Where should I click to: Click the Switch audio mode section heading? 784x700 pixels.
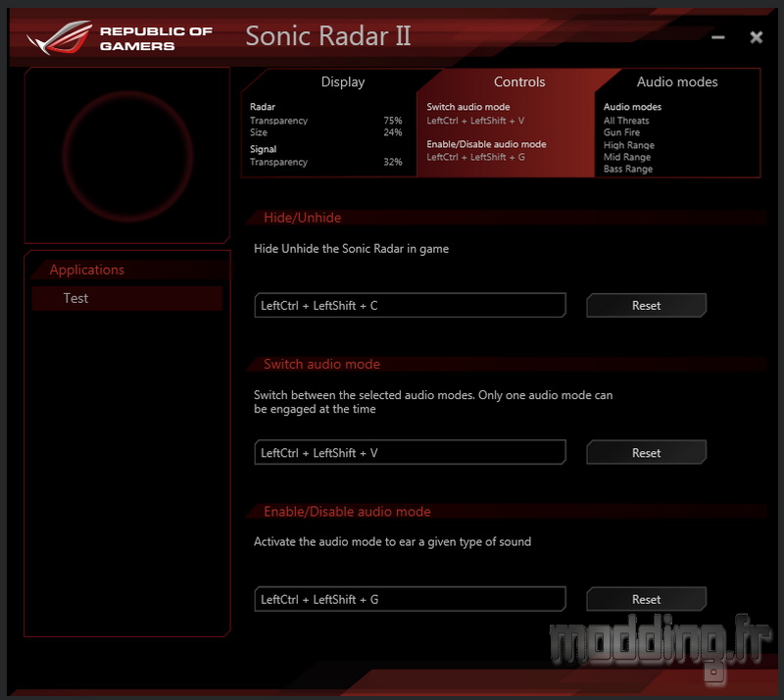tap(321, 365)
